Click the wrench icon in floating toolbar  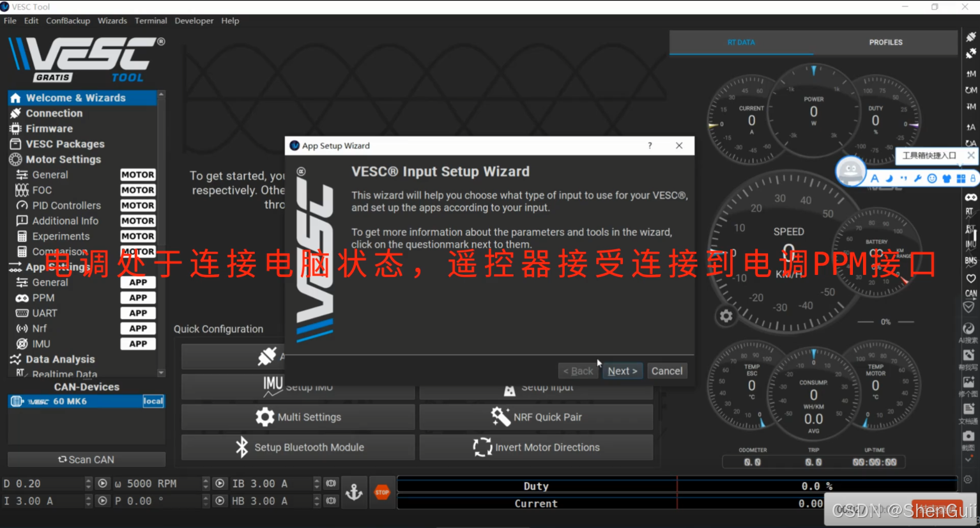917,178
